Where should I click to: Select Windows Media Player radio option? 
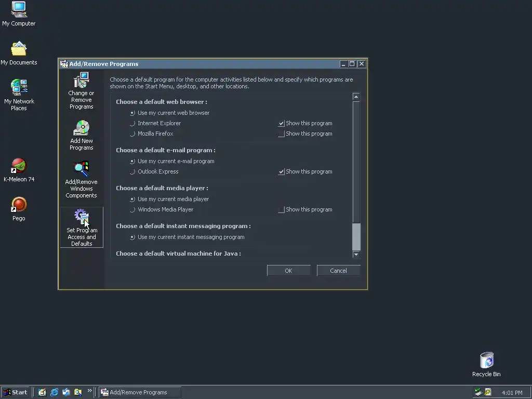[x=162, y=210]
